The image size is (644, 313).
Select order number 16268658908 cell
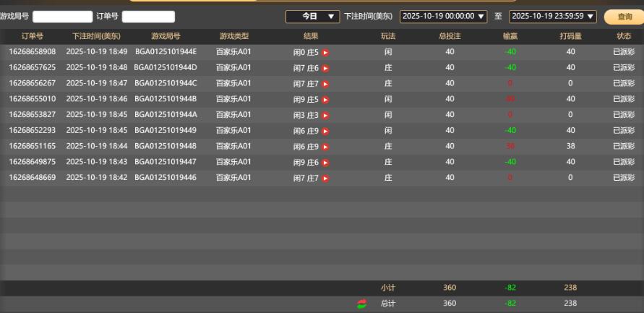tap(32, 52)
